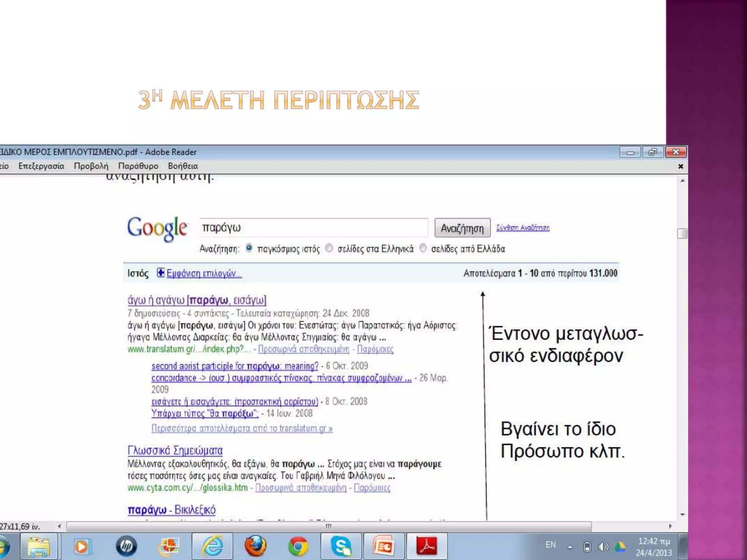Viewport: 747px width, 560px height.
Task: Click the volume speaker tray icon
Action: pyautogui.click(x=603, y=547)
